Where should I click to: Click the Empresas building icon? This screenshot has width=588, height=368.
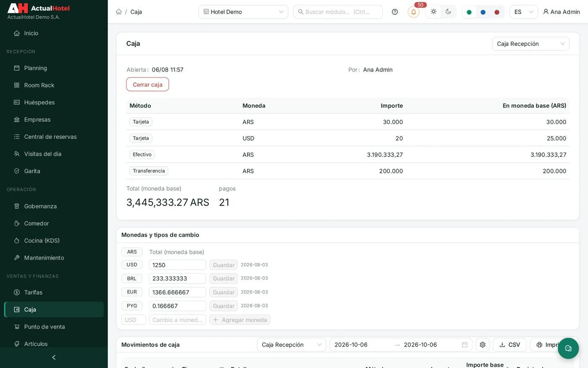(x=17, y=119)
